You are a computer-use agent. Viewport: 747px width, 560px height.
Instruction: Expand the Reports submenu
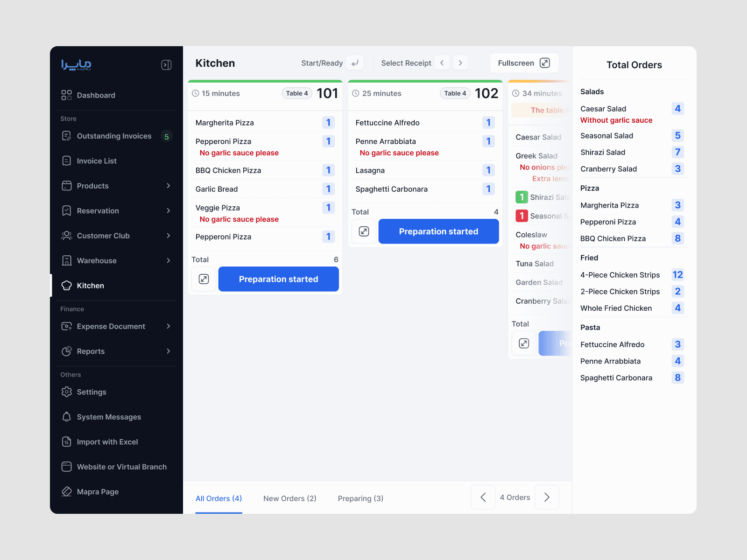coord(168,351)
